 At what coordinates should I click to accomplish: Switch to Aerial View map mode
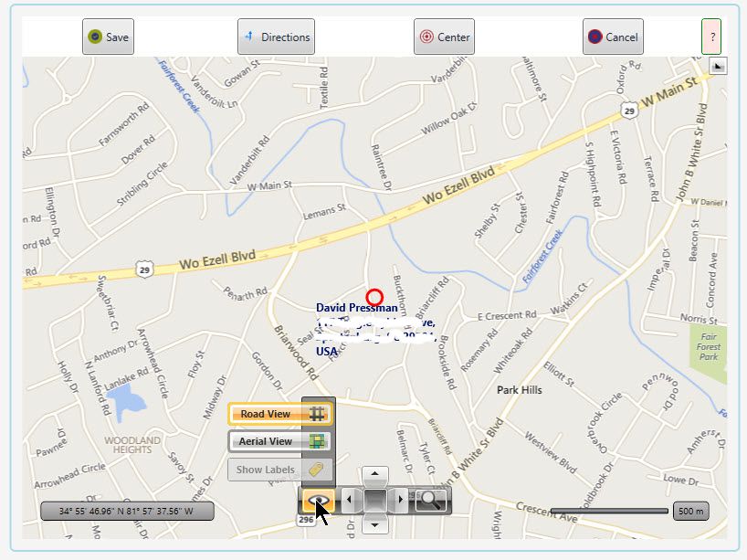tap(279, 441)
